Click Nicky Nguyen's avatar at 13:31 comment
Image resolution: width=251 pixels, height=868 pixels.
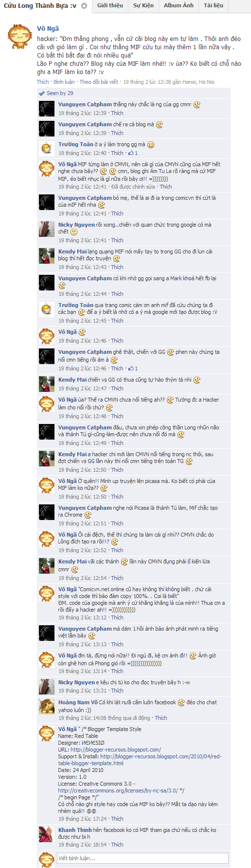[47, 686]
